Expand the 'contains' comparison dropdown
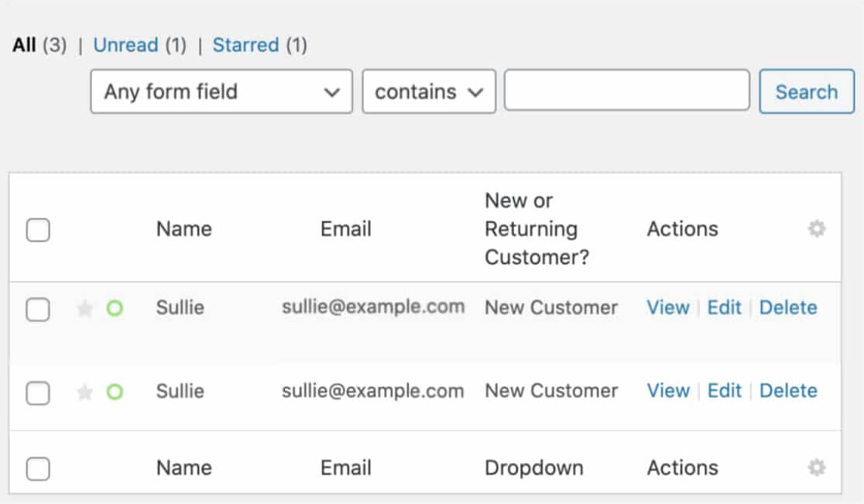The height and width of the screenshot is (504, 864). [x=429, y=92]
